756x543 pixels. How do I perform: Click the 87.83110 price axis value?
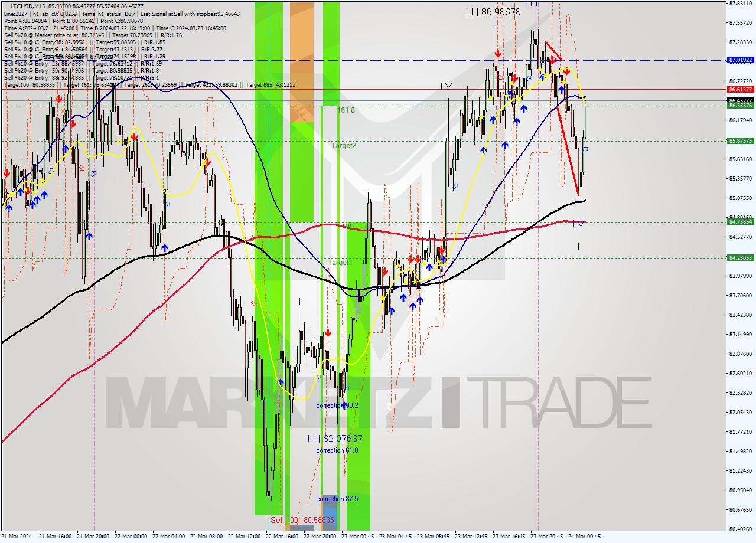(x=741, y=4)
